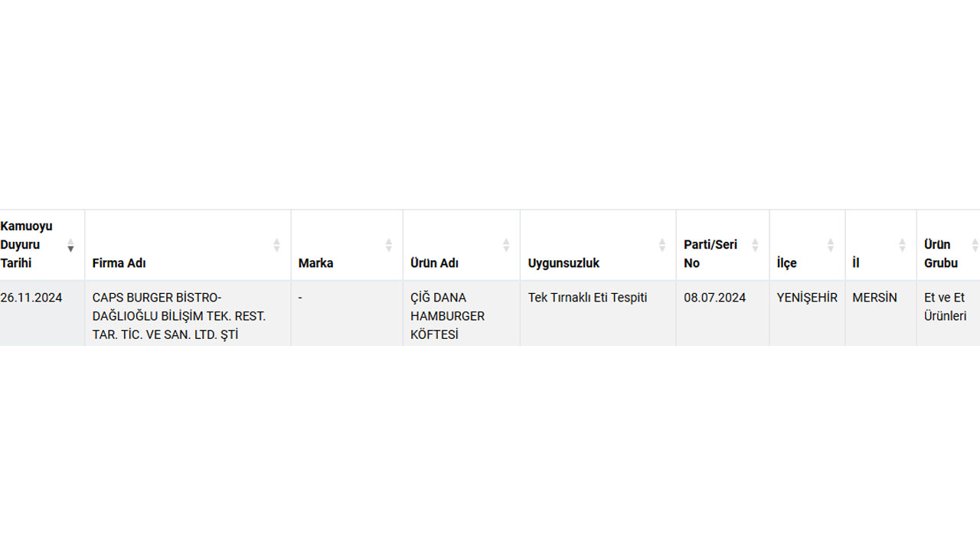Viewport: 980px width, 551px height.
Task: Click the İl column sort arrows
Action: coord(902,245)
